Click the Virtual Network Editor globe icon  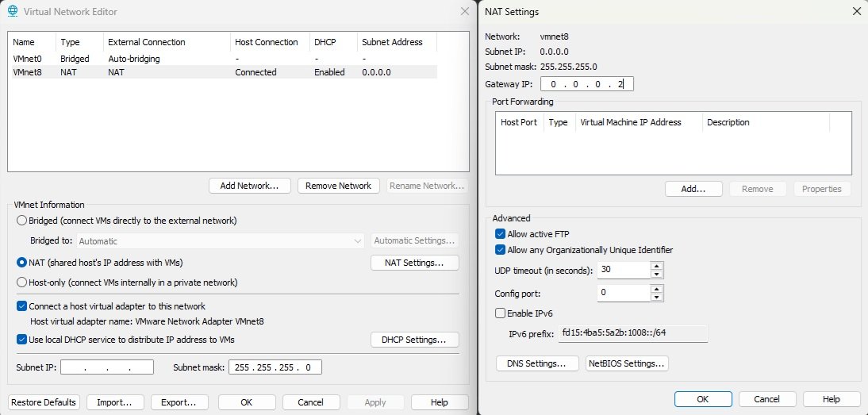pos(13,12)
